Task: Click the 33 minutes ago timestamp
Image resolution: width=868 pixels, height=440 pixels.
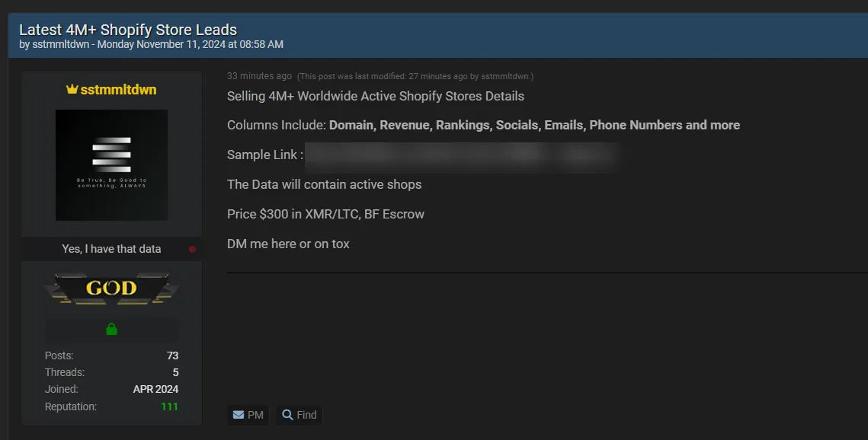Action: pyautogui.click(x=259, y=76)
